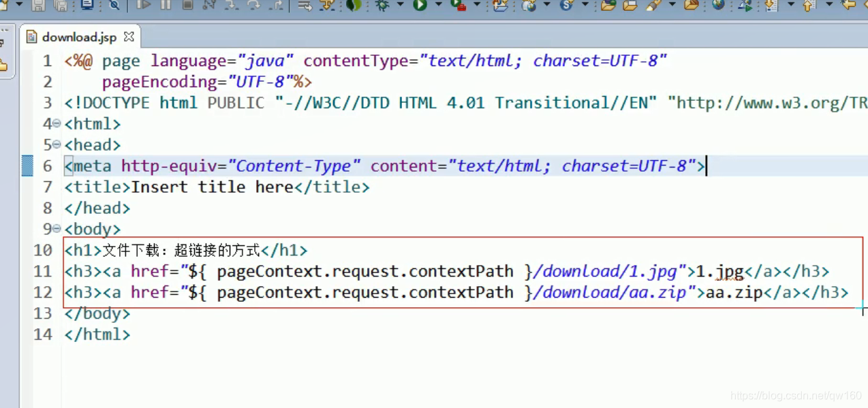Click the aa.zip link text on line 12
The image size is (868, 408).
(734, 292)
